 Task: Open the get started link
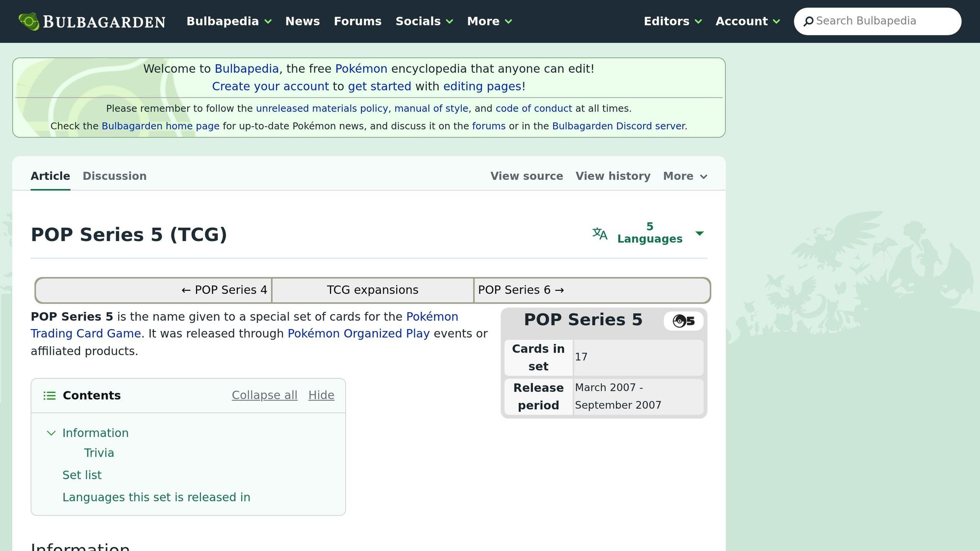tap(379, 87)
